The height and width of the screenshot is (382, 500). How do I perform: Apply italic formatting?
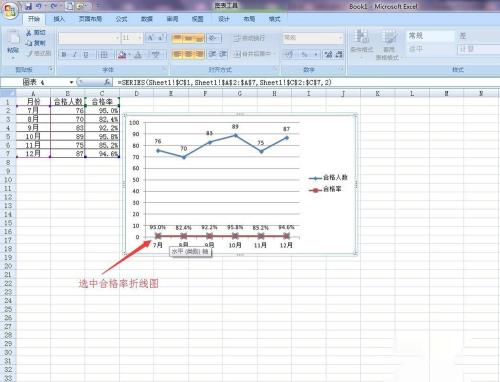click(x=75, y=55)
